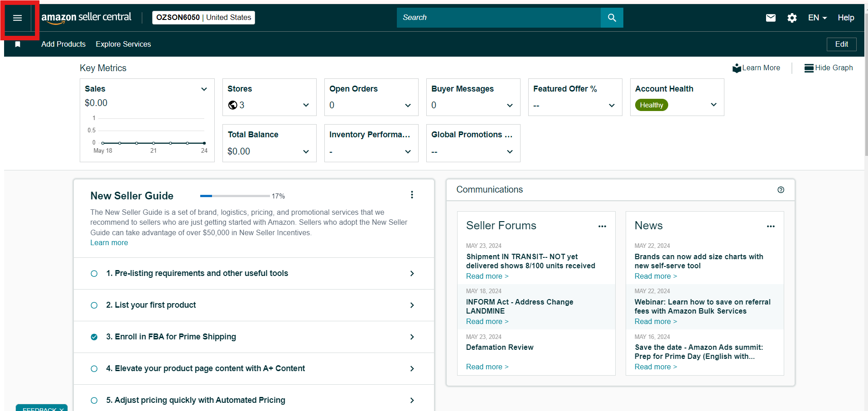Open the Communications help question icon
Image resolution: width=868 pixels, height=411 pixels.
(781, 190)
